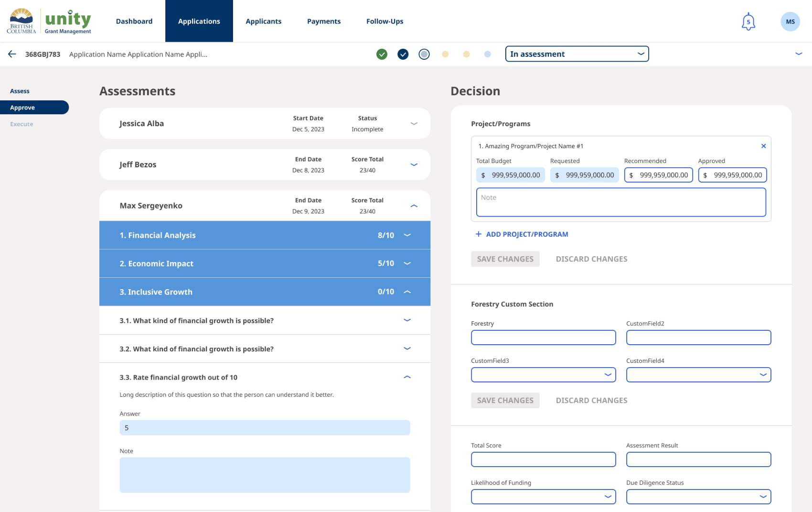Select Approve in the left sidebar
The width and height of the screenshot is (812, 512).
pos(34,108)
